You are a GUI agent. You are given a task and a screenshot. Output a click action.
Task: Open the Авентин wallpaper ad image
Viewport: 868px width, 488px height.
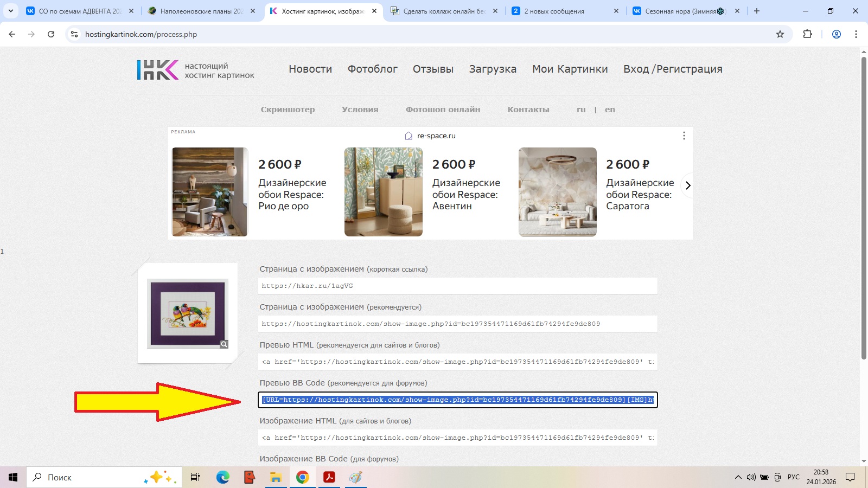point(384,192)
